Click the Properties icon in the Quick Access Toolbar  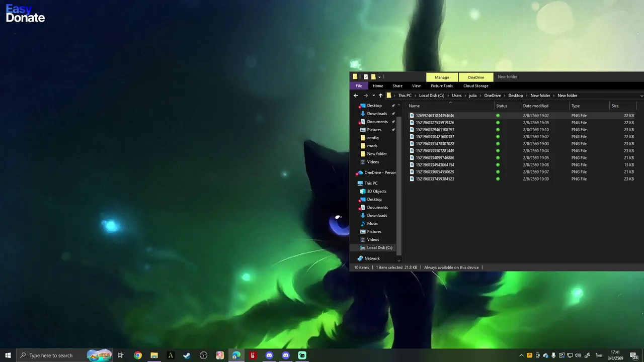(x=366, y=77)
